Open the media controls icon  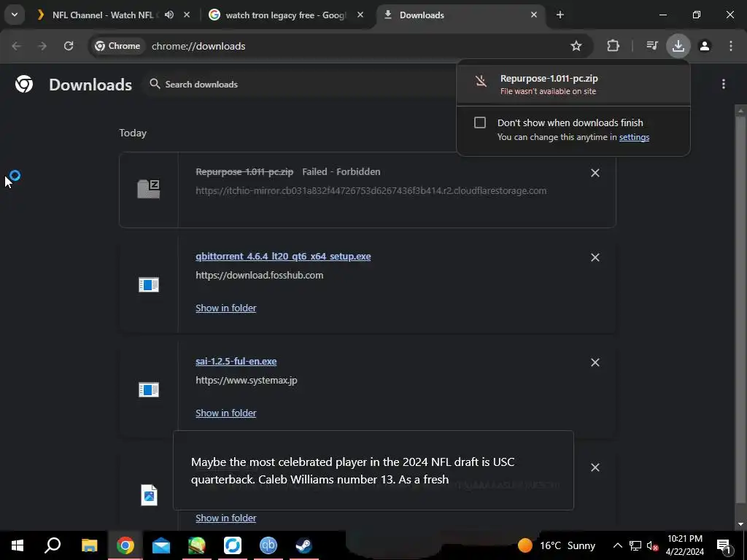tap(652, 46)
